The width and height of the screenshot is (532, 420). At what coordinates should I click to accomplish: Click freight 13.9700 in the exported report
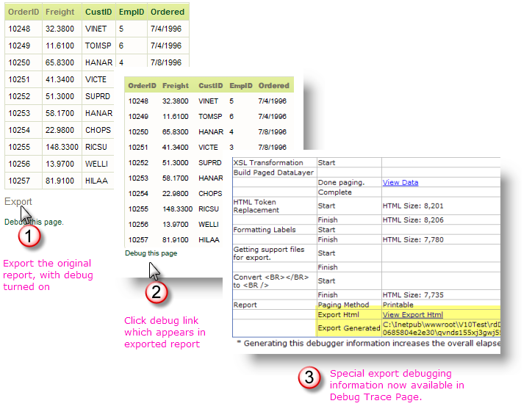[176, 225]
